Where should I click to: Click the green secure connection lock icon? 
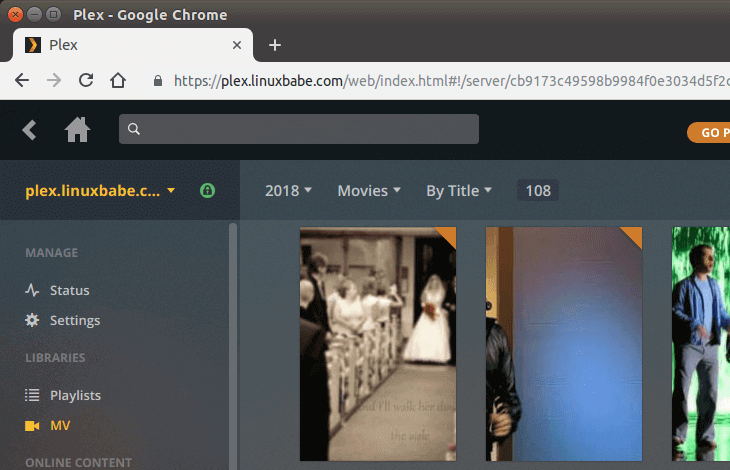pos(207,190)
